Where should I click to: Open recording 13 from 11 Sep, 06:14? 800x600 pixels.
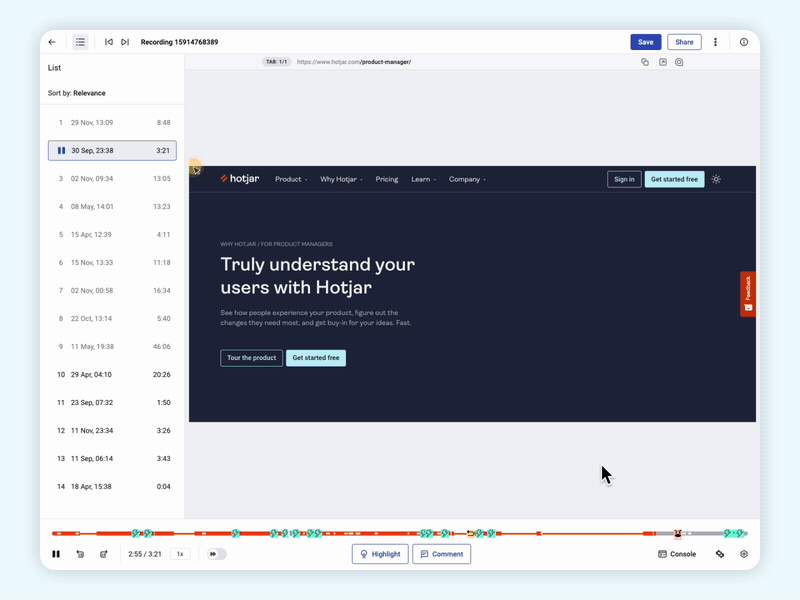[112, 459]
